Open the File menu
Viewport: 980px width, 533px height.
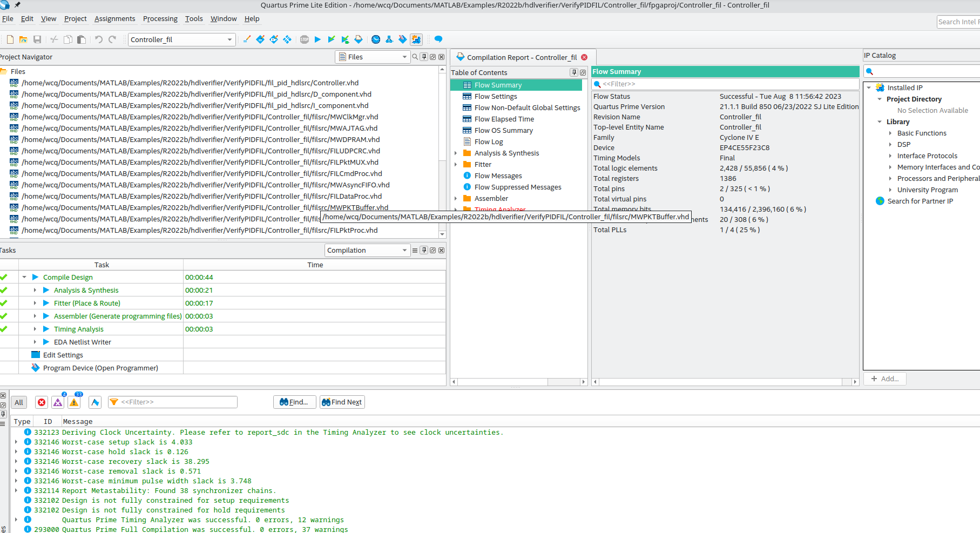[8, 18]
